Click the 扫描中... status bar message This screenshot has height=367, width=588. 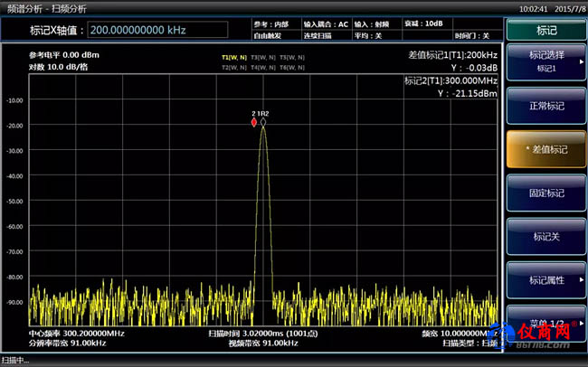[15, 361]
